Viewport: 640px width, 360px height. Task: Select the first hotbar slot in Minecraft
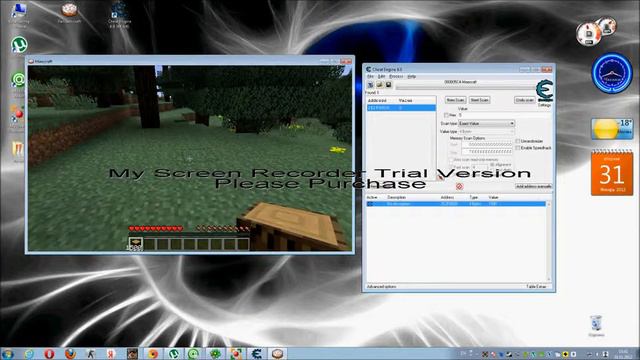[136, 244]
